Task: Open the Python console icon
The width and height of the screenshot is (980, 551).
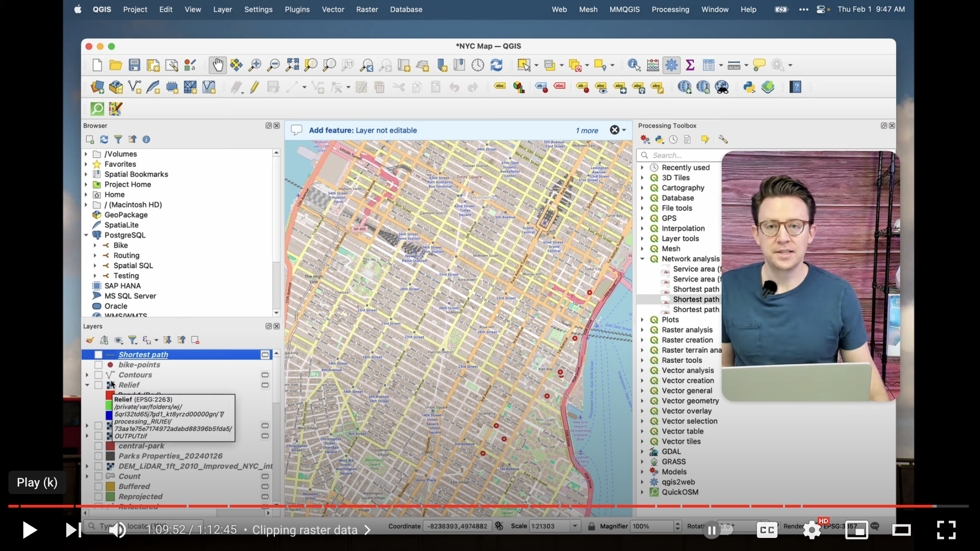Action: (749, 87)
